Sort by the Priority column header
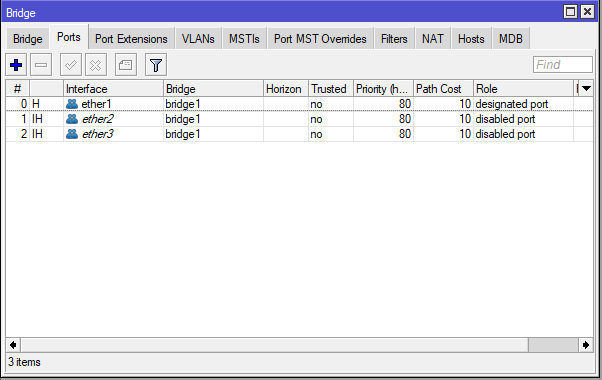The height and width of the screenshot is (380, 602). coord(384,89)
